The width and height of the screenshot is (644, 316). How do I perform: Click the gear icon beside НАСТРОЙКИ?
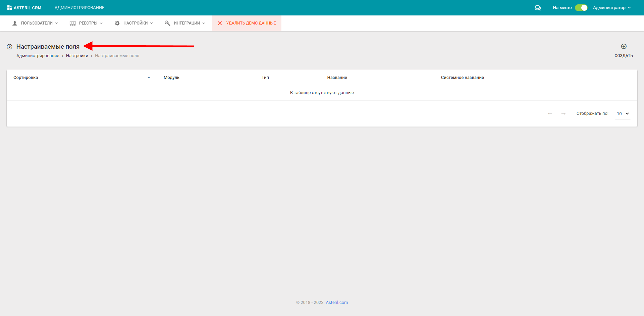[117, 23]
